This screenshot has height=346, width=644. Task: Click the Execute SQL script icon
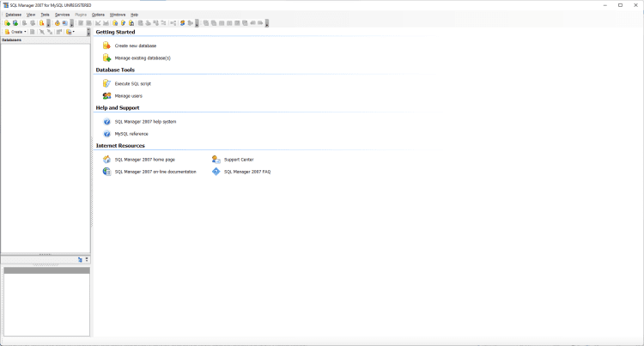pyautogui.click(x=106, y=83)
